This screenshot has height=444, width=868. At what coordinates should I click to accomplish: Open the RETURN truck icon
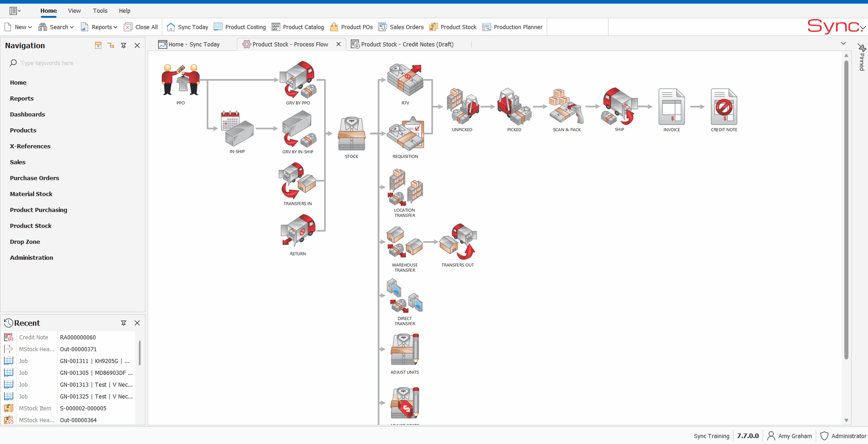click(298, 231)
